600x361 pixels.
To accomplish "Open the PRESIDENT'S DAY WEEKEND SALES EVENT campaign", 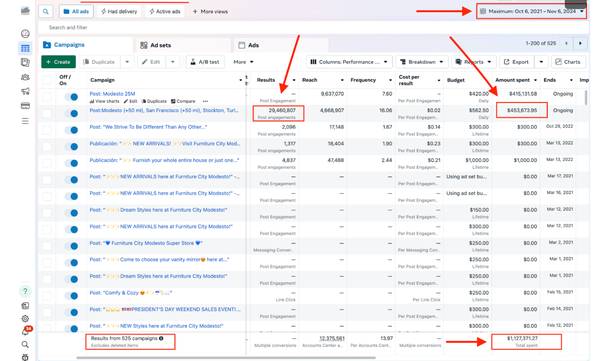I will click(165, 309).
